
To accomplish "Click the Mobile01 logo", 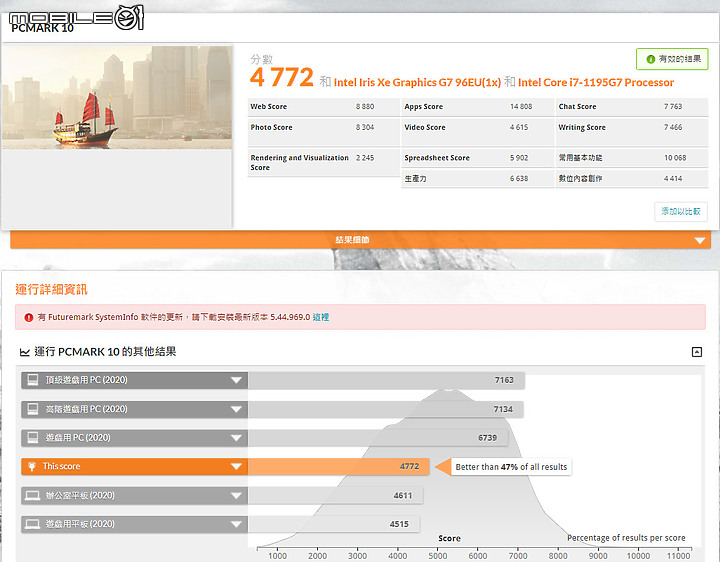I will (76, 18).
